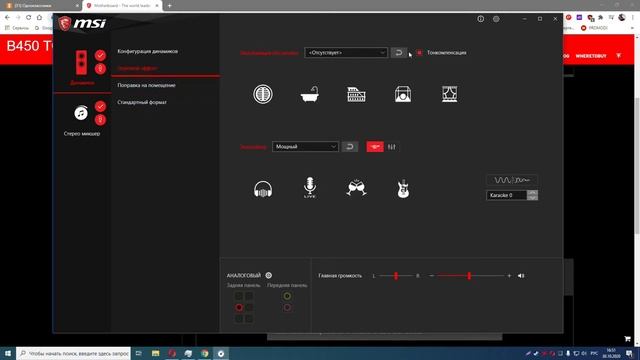This screenshot has height=360, width=640.
Task: Open Task View on the taskbar
Action: 139,353
